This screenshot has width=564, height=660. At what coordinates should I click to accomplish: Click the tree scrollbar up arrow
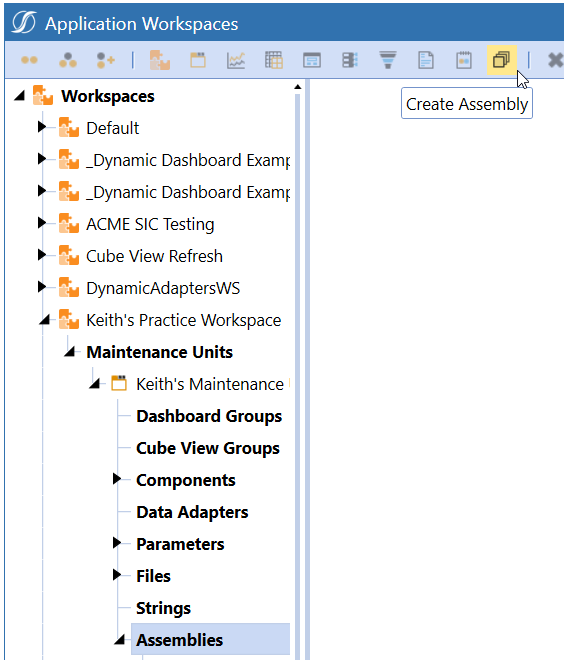(298, 87)
